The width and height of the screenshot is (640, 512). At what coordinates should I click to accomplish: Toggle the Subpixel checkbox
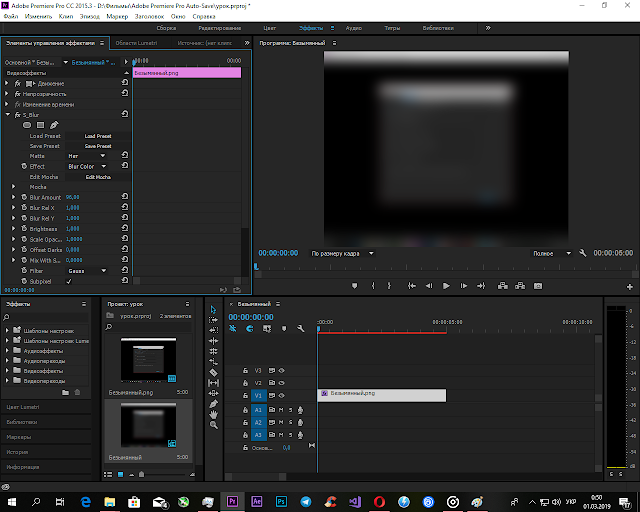(x=69, y=281)
